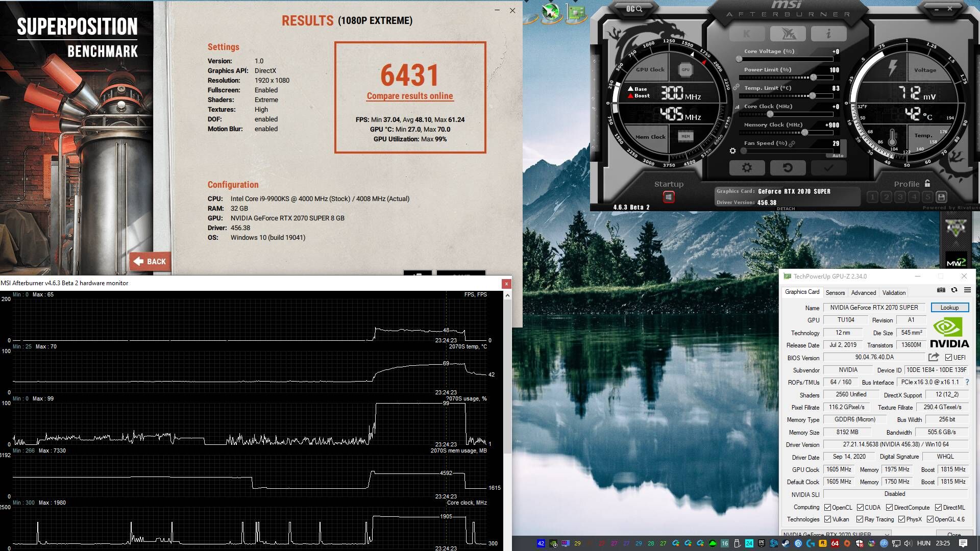Adjust the Core Clock slider handle

pos(770,114)
